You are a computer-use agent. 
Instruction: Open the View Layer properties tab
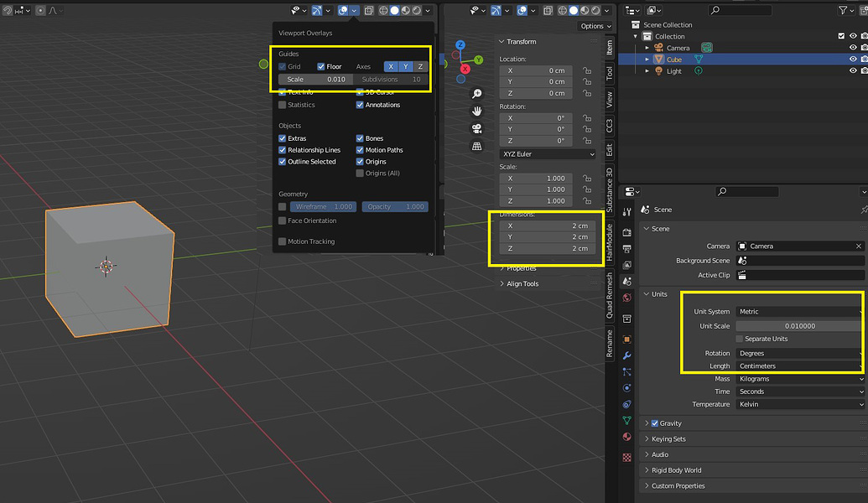coord(626,265)
